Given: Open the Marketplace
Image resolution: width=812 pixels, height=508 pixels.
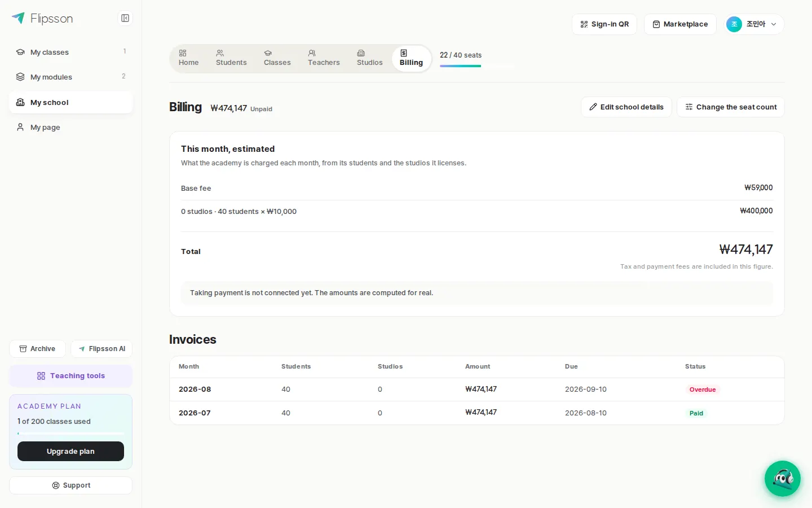Looking at the screenshot, I should (x=680, y=24).
